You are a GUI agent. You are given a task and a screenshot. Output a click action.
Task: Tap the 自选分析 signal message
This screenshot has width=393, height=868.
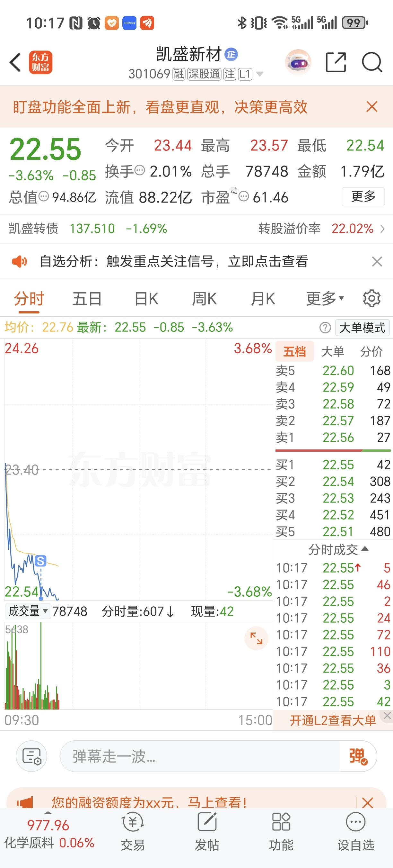(174, 261)
